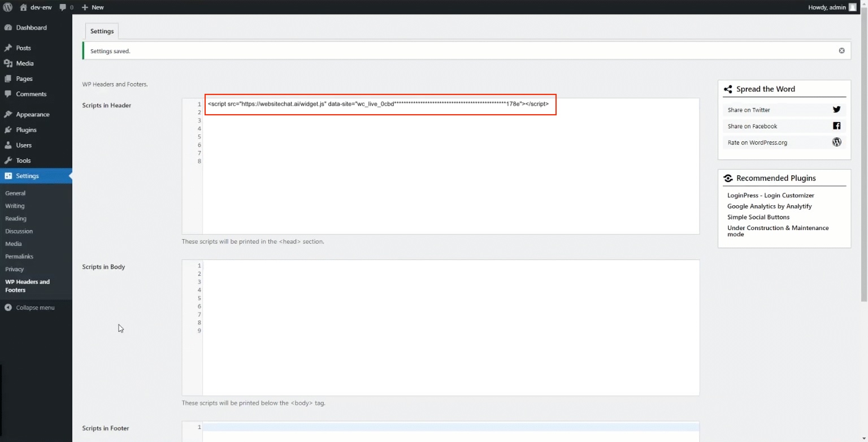Open the comments bubble in admin bar
This screenshot has height=442, width=868.
click(x=66, y=7)
